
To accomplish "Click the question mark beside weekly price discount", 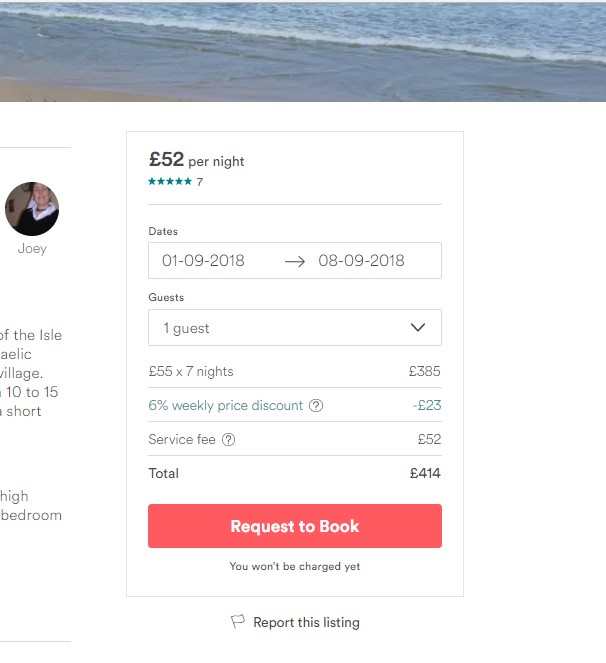I will (x=316, y=406).
